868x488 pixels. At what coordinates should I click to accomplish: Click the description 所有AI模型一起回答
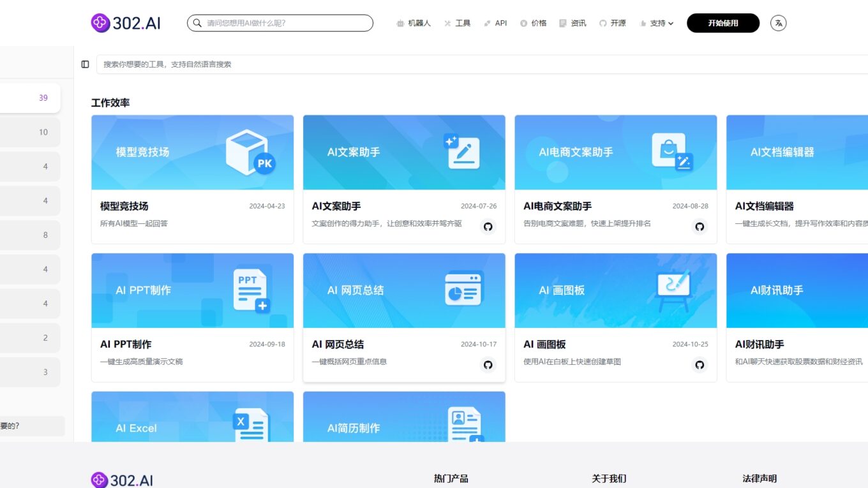click(x=134, y=223)
